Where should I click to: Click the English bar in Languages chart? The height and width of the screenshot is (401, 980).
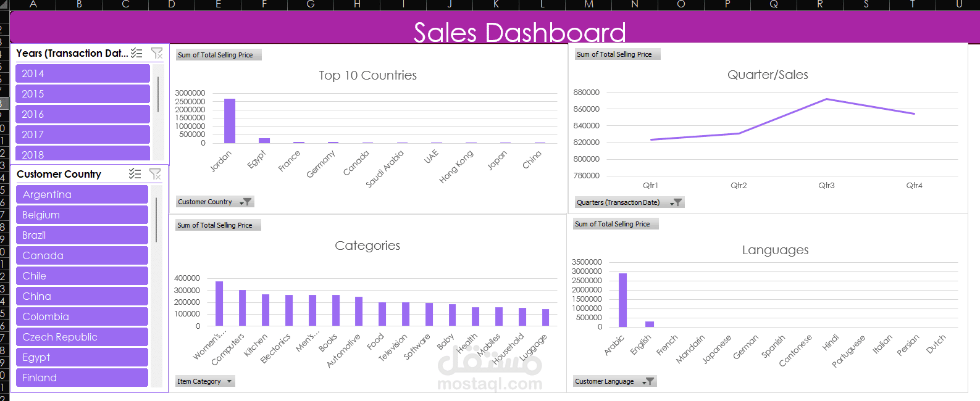[x=650, y=325]
